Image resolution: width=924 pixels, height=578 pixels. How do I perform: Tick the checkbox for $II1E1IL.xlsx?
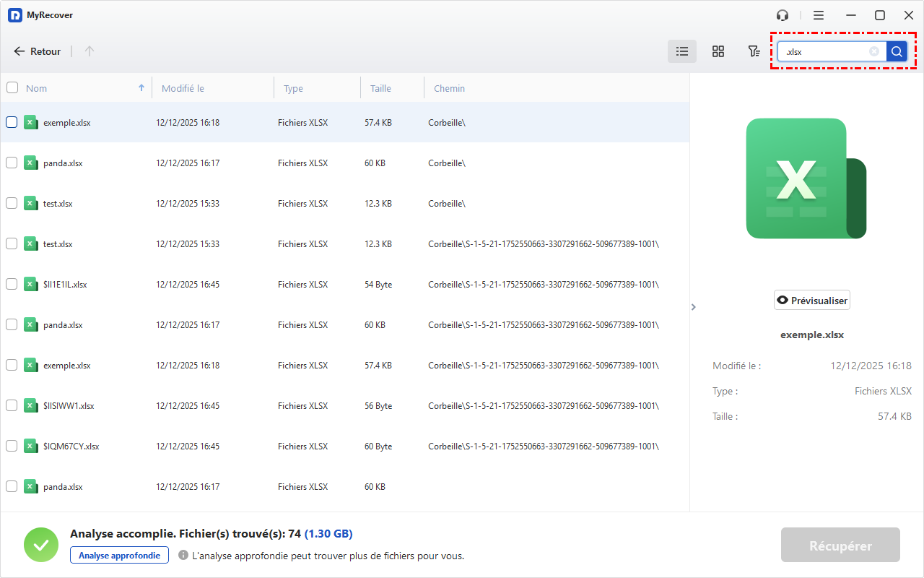[12, 285]
